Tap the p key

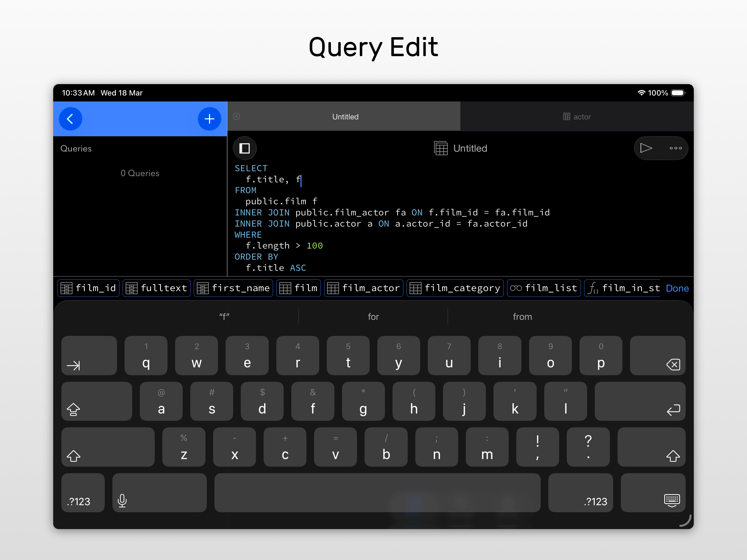(601, 355)
